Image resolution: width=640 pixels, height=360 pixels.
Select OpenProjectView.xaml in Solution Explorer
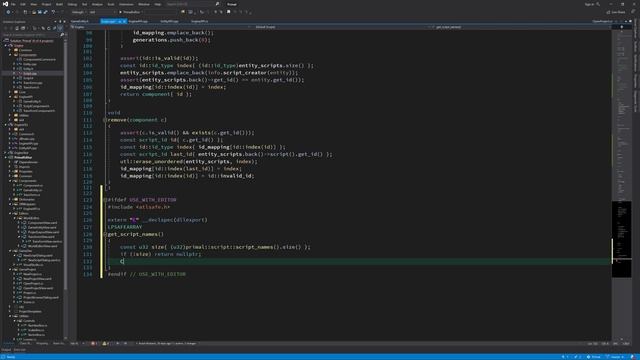tap(38, 288)
